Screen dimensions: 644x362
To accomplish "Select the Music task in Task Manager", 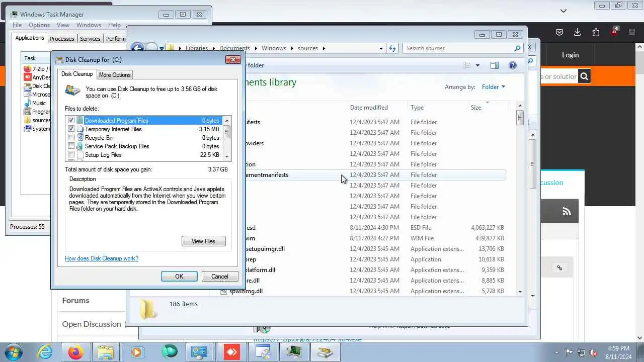I will (39, 103).
